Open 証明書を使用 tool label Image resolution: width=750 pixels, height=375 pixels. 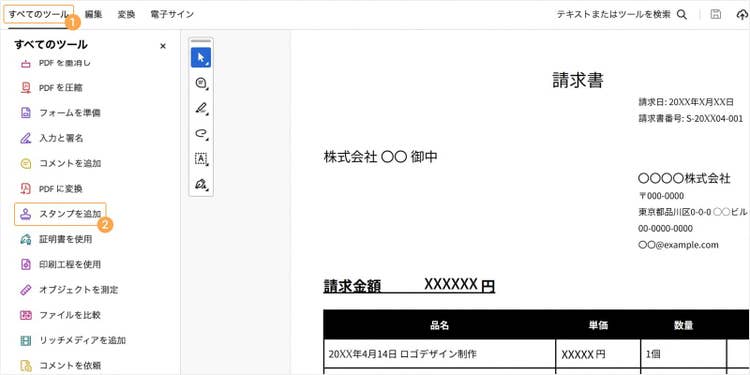tap(66, 239)
